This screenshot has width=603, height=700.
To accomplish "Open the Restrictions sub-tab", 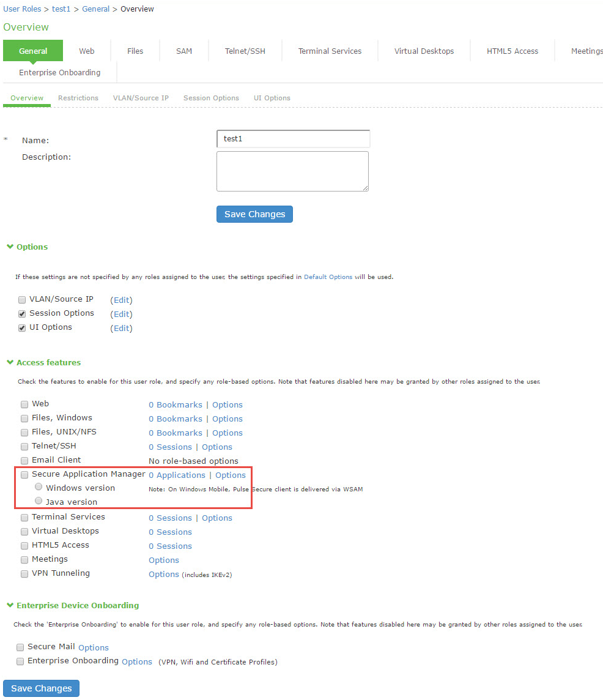I will point(78,98).
